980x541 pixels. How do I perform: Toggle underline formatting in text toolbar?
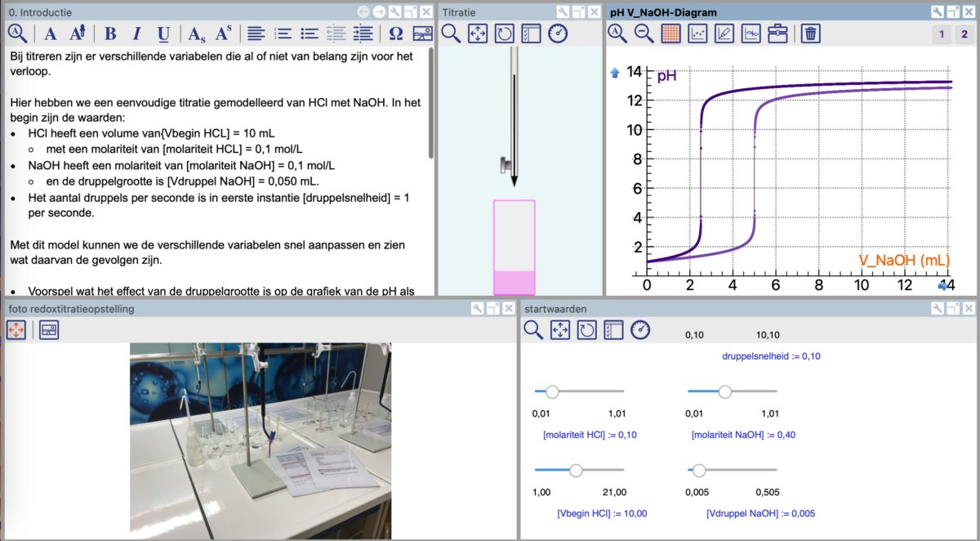[163, 34]
